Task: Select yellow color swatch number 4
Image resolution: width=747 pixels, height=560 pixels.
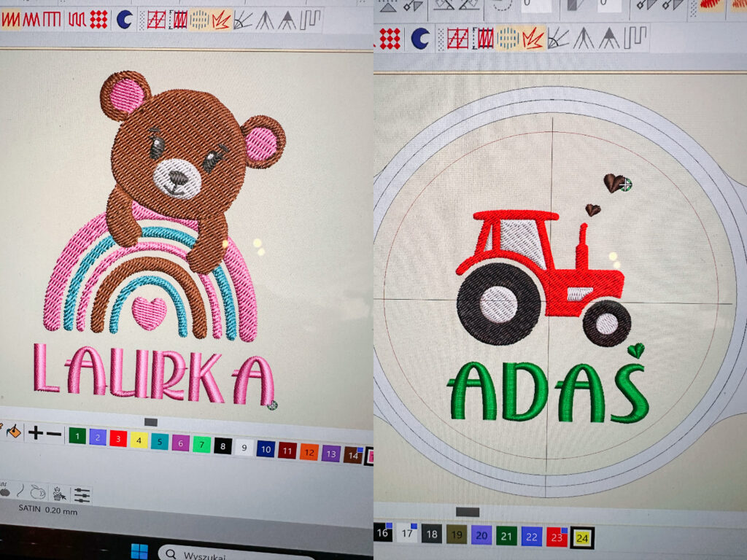Action: coord(139,440)
